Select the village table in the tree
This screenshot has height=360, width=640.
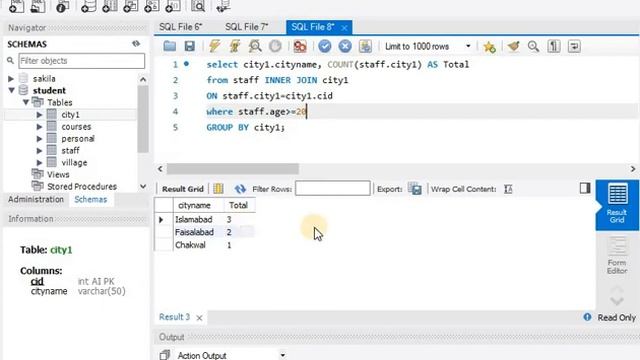(74, 162)
